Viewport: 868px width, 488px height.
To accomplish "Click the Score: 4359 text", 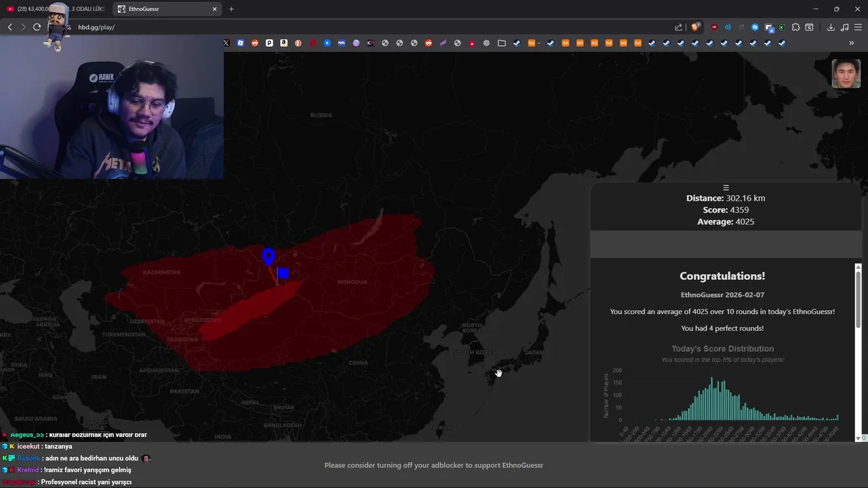I will (726, 210).
